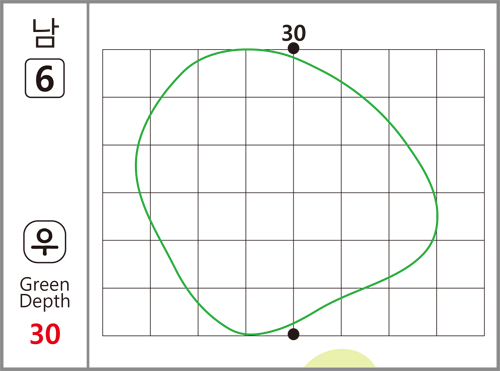The image size is (500, 371).
Task: Click the Green Depth label
Action: click(x=45, y=293)
